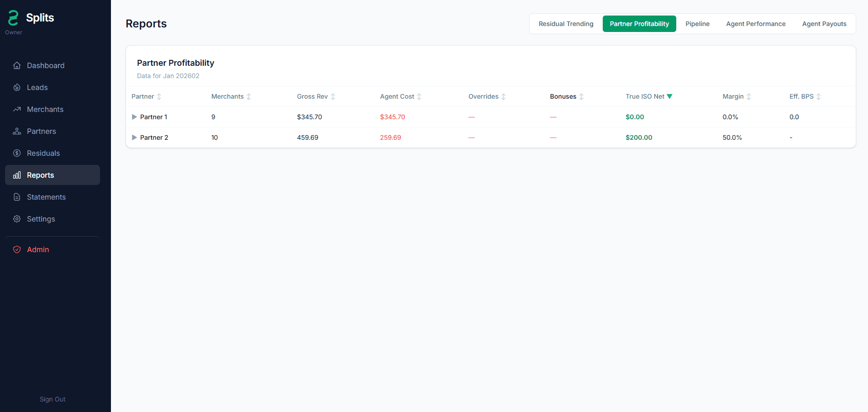Viewport: 868px width, 412px height.
Task: Click Merchants count 10
Action: (215, 137)
